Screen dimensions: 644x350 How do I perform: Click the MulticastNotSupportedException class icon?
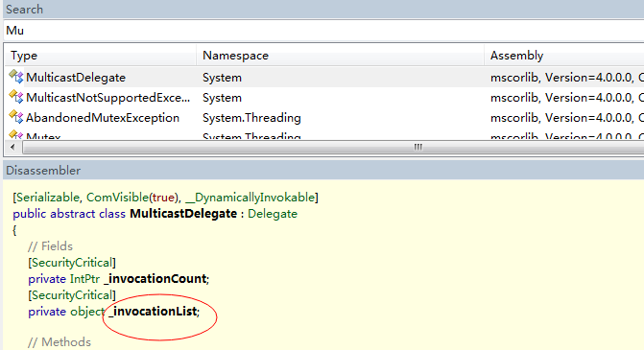pos(16,97)
